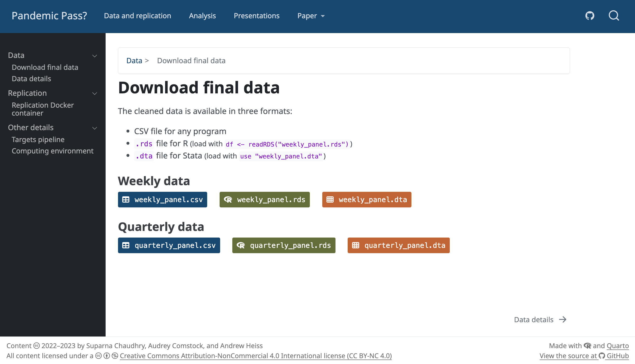This screenshot has width=635, height=364.
Task: Open the Paper dropdown menu
Action: pyautogui.click(x=311, y=16)
